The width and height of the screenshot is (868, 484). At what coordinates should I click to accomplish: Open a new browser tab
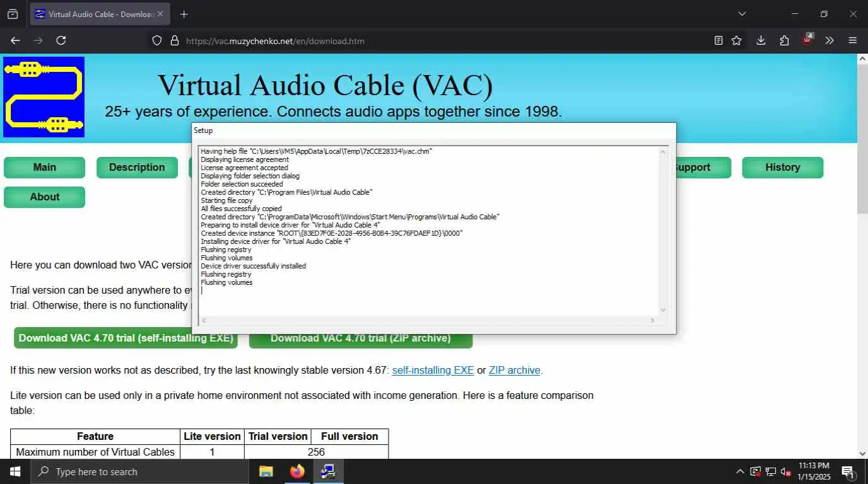[x=184, y=14]
